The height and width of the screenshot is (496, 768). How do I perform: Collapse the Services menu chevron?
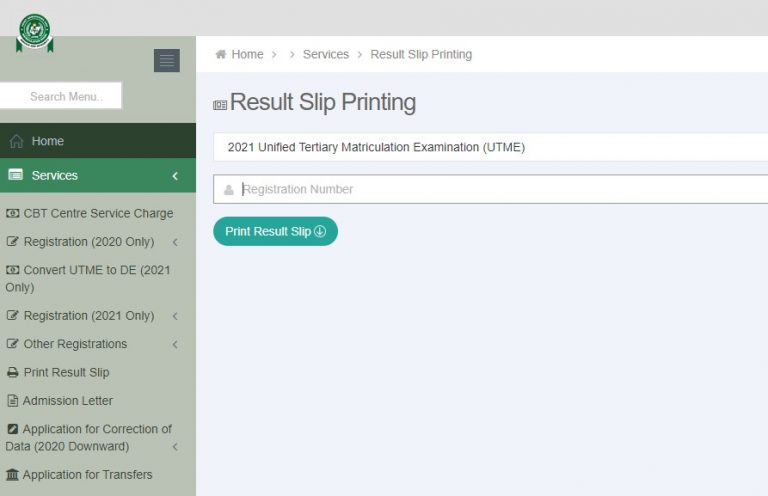click(x=175, y=176)
